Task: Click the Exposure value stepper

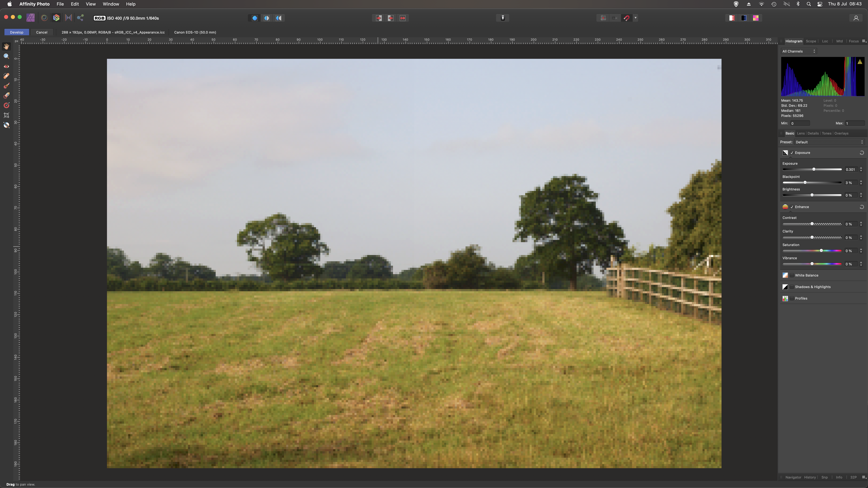Action: pyautogui.click(x=861, y=169)
